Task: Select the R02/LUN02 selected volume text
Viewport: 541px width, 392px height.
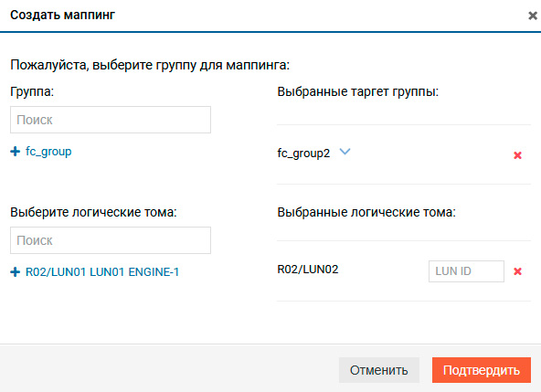Action: [308, 270]
